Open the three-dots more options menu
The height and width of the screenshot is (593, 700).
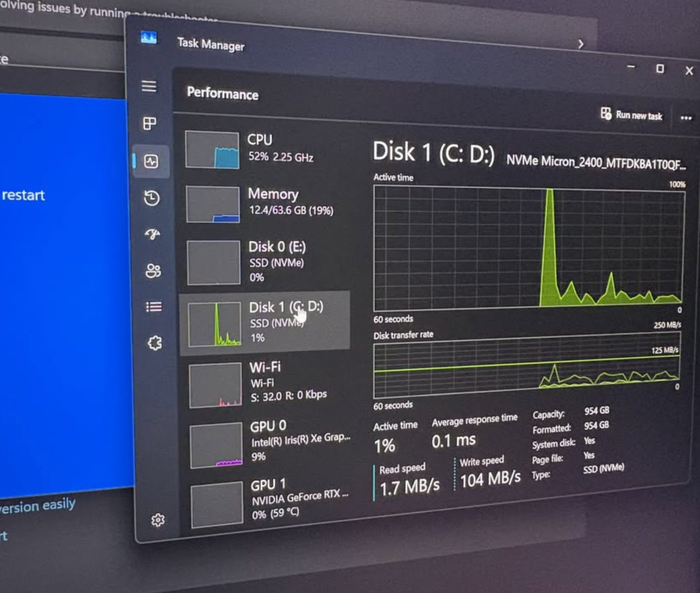[x=686, y=118]
